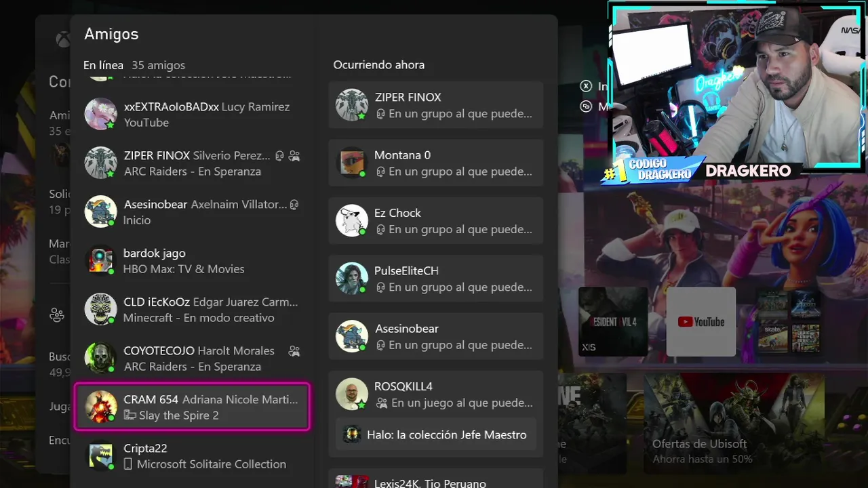
Task: Open bardok jago friend entry
Action: pyautogui.click(x=192, y=261)
